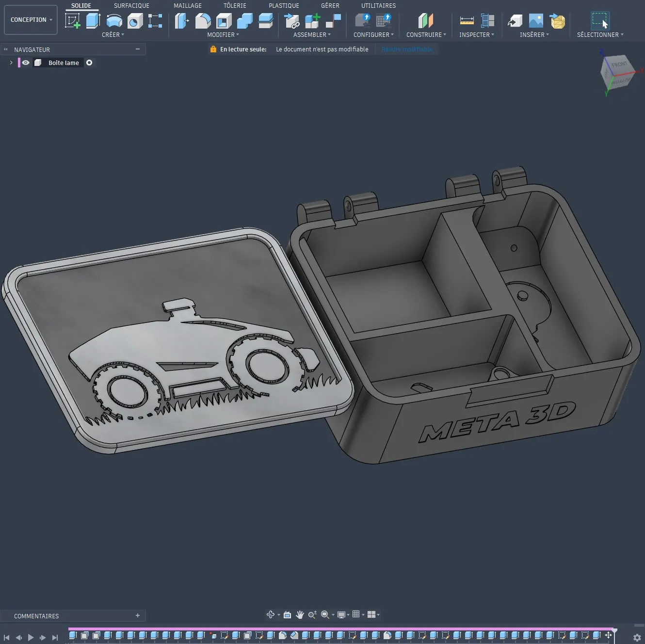Select the Extrude tool
The width and height of the screenshot is (645, 644).
coord(93,21)
